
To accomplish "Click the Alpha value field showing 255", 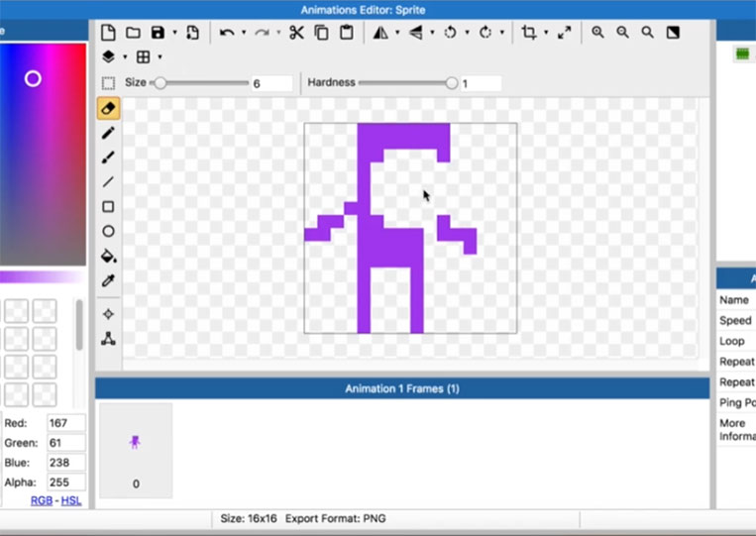I will (66, 482).
